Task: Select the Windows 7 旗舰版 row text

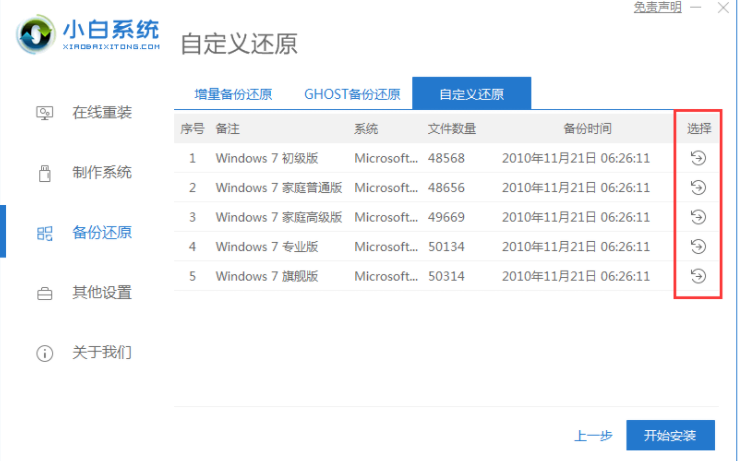Action: coord(267,276)
